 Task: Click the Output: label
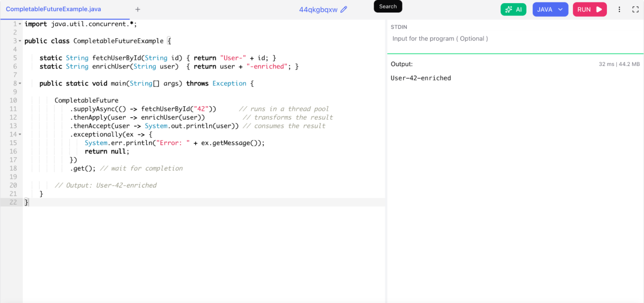[402, 64]
